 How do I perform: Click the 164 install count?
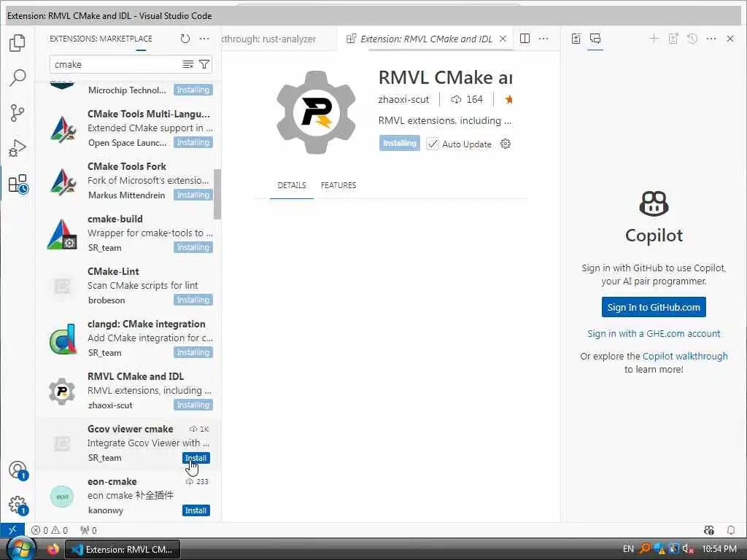(x=467, y=99)
